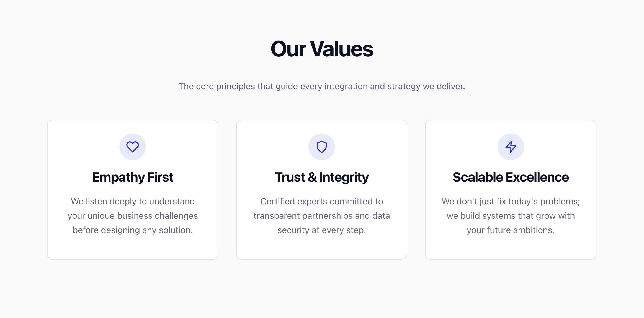Click the word "Trust" in the middle card title
Image resolution: width=644 pixels, height=318 pixels.
pyautogui.click(x=290, y=177)
